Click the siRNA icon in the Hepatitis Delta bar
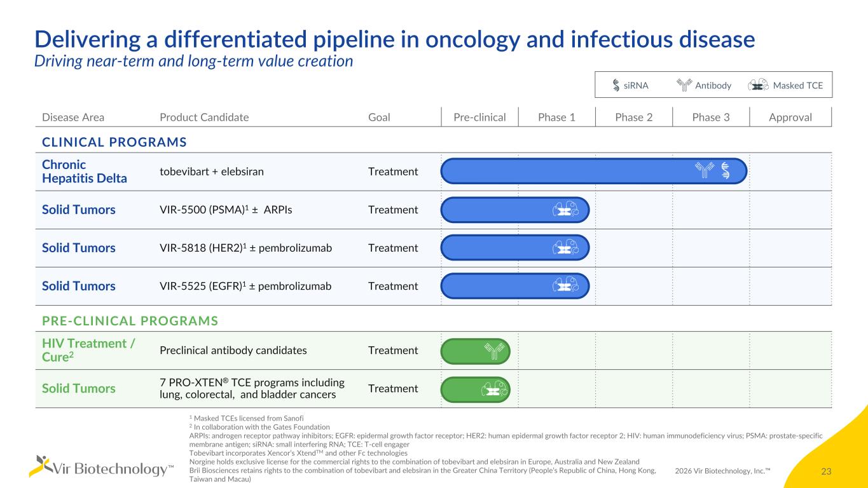 coord(726,170)
